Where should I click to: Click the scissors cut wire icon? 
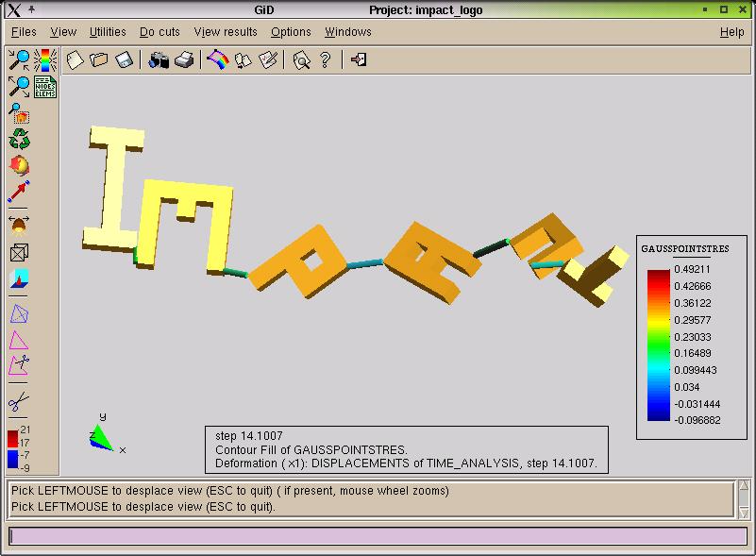click(19, 401)
